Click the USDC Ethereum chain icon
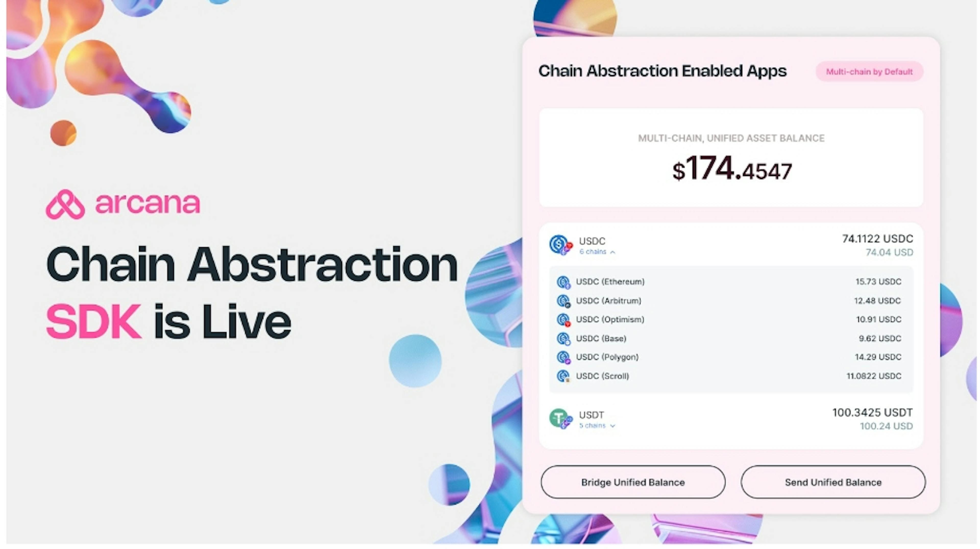 563,281
